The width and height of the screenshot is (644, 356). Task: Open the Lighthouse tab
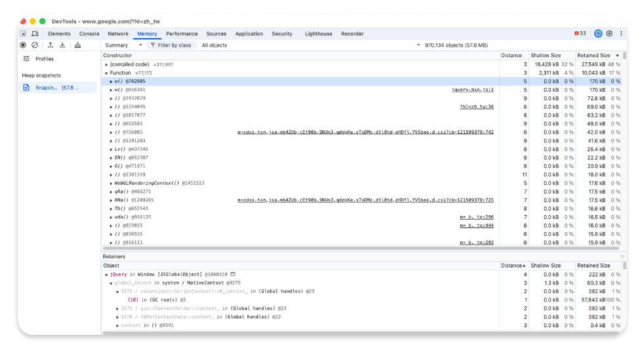coord(318,33)
